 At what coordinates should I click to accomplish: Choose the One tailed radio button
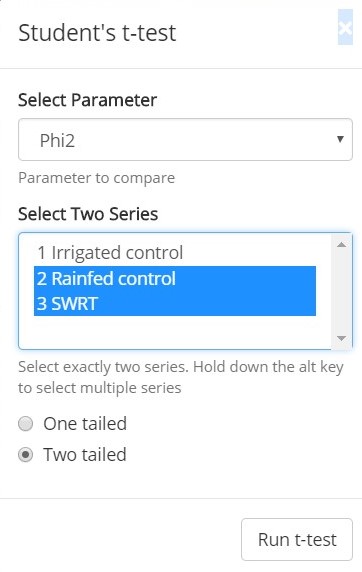click(x=26, y=424)
